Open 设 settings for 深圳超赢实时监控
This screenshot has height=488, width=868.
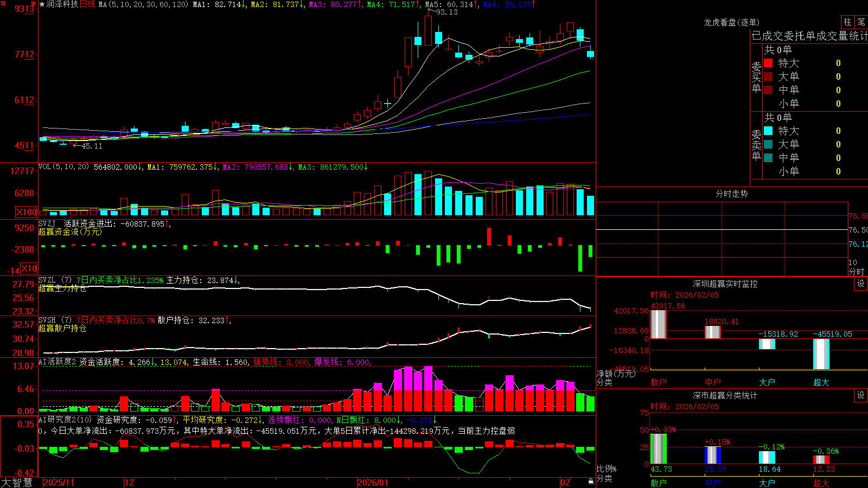click(x=861, y=284)
